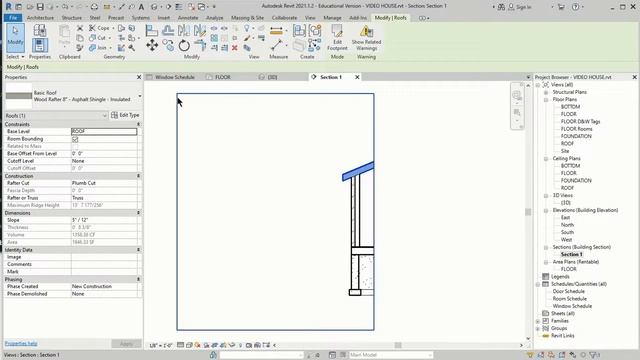
Task: Click the Mirror Draw Axis tool
Action: tap(200, 30)
